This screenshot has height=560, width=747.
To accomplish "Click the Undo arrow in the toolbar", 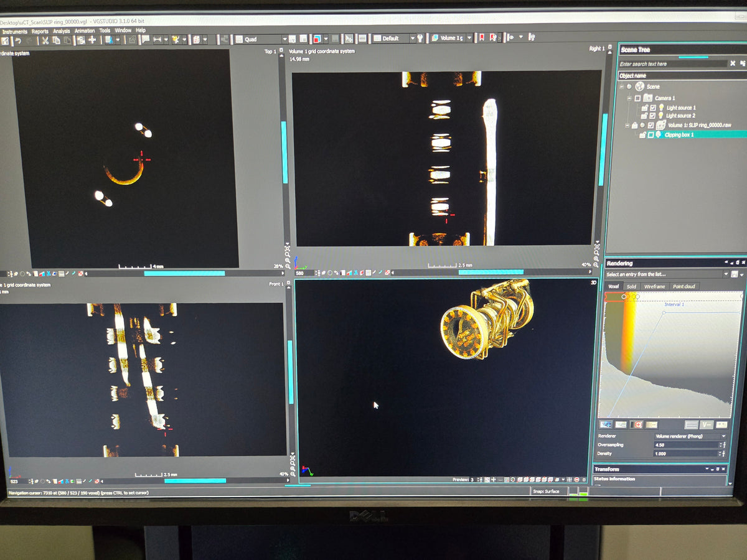I will click(x=19, y=40).
